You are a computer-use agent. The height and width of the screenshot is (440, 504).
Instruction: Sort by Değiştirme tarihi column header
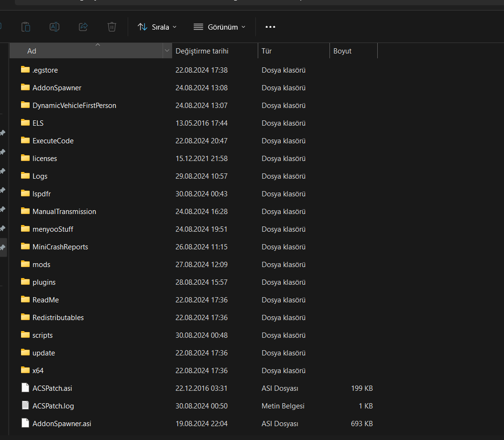point(202,51)
